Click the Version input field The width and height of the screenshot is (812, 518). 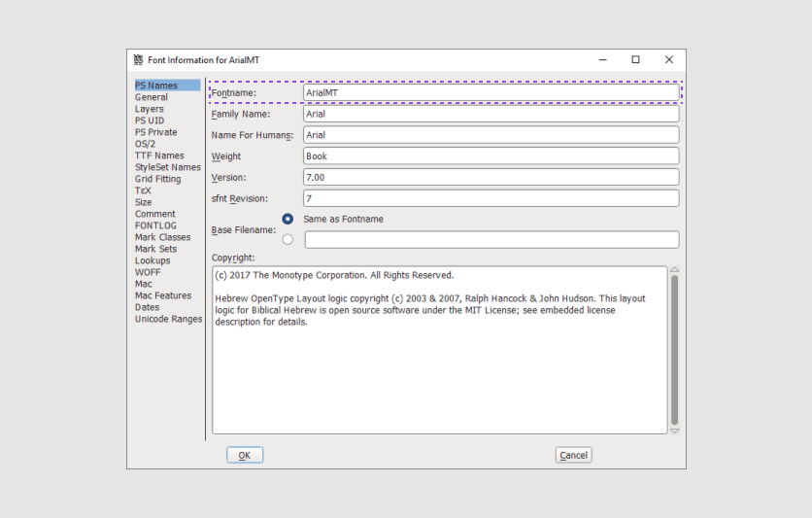pyautogui.click(x=491, y=177)
